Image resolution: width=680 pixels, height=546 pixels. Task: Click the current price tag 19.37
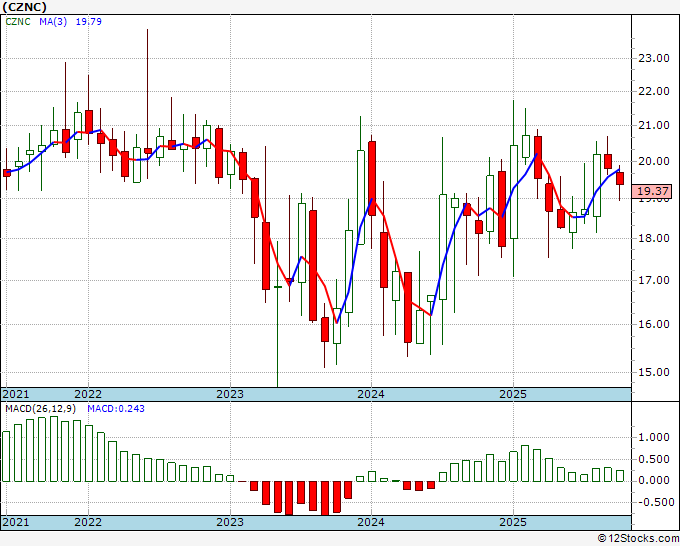coord(652,191)
